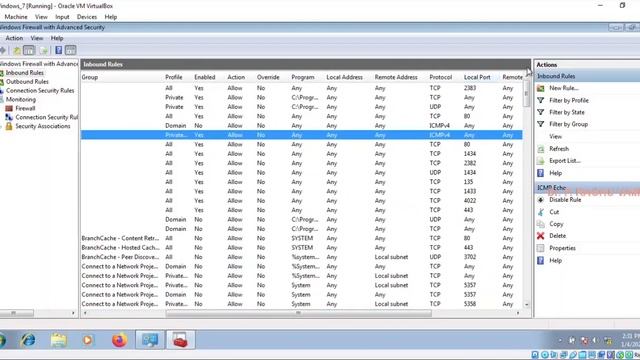
Task: Click the Export List icon in Actions pane
Action: pyautogui.click(x=541, y=161)
